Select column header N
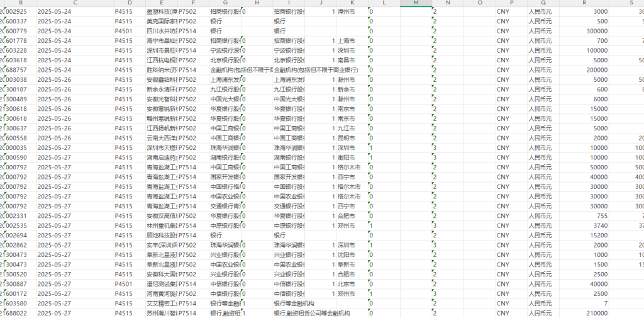The width and height of the screenshot is (644, 318). [x=448, y=3]
